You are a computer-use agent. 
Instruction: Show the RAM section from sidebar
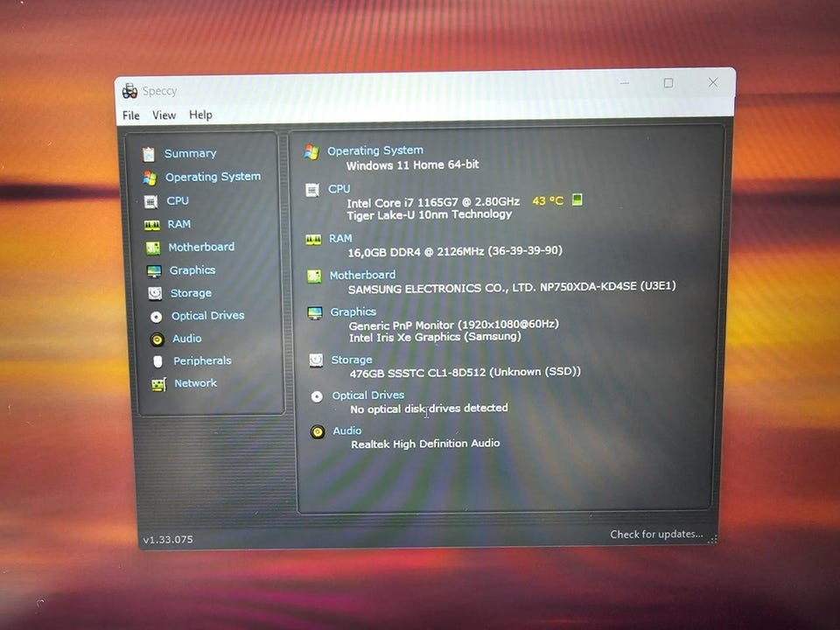178,225
